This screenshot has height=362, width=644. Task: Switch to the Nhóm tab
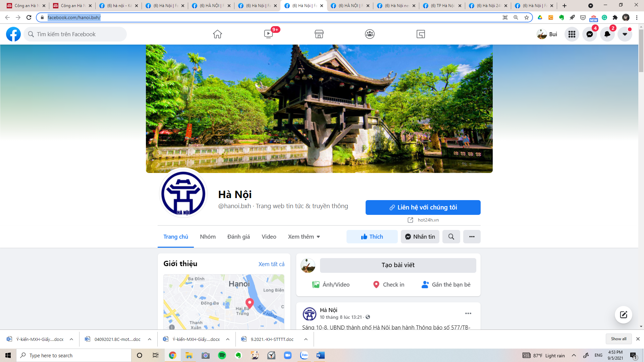[x=208, y=237]
